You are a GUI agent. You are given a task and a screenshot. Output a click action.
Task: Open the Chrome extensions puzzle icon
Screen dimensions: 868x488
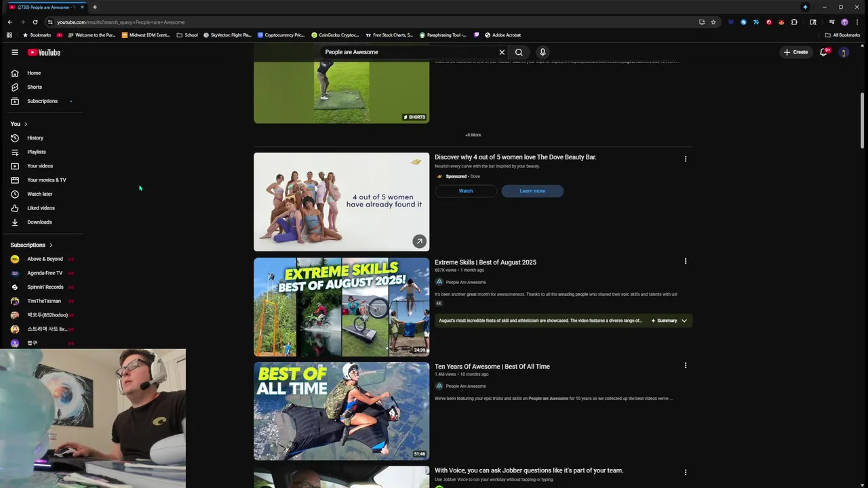(794, 22)
